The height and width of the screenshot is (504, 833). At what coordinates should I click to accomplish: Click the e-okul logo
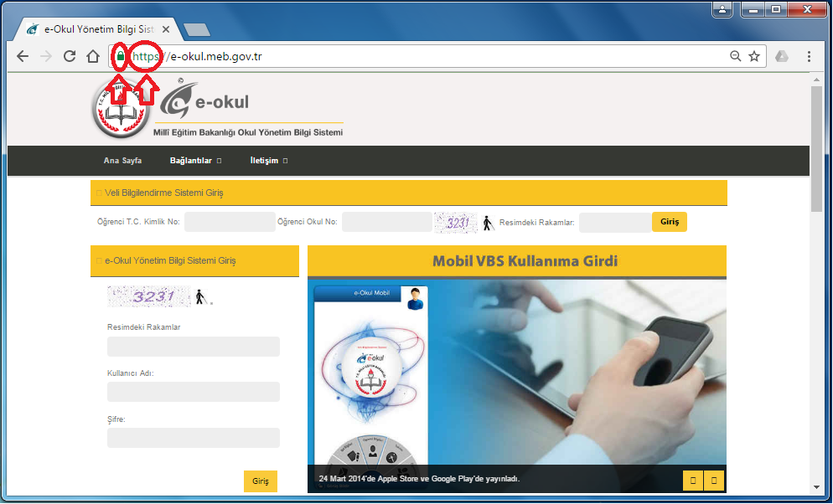[204, 99]
